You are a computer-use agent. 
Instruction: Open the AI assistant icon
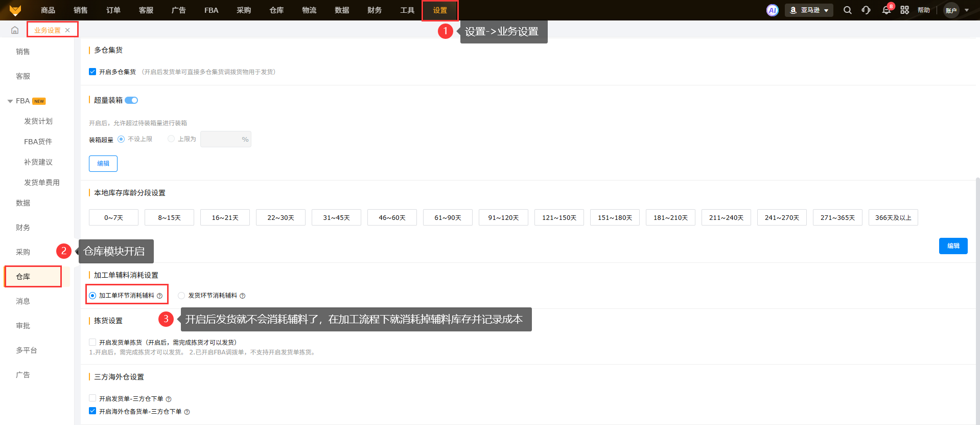[773, 10]
